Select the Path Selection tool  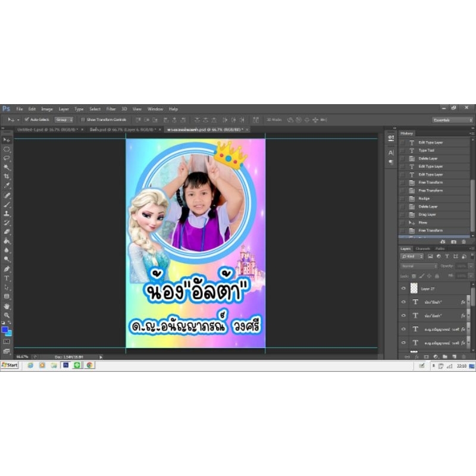pyautogui.click(x=7, y=287)
